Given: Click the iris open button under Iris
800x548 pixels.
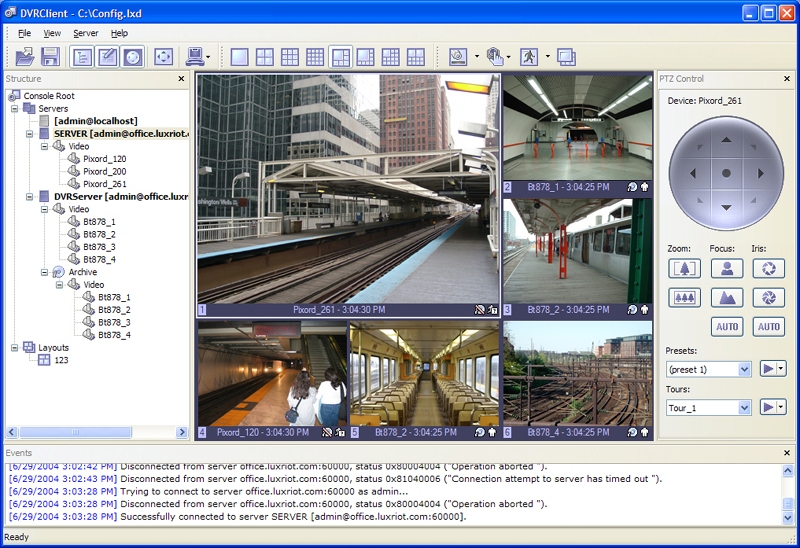Looking at the screenshot, I should pos(769,268).
